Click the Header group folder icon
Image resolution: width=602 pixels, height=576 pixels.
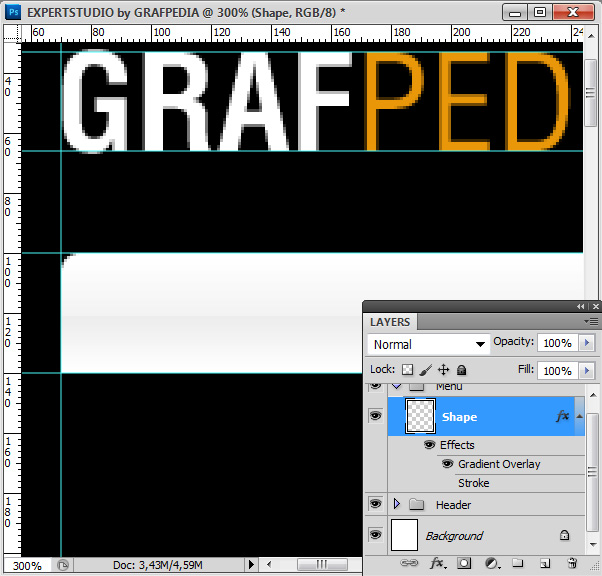coord(417,504)
